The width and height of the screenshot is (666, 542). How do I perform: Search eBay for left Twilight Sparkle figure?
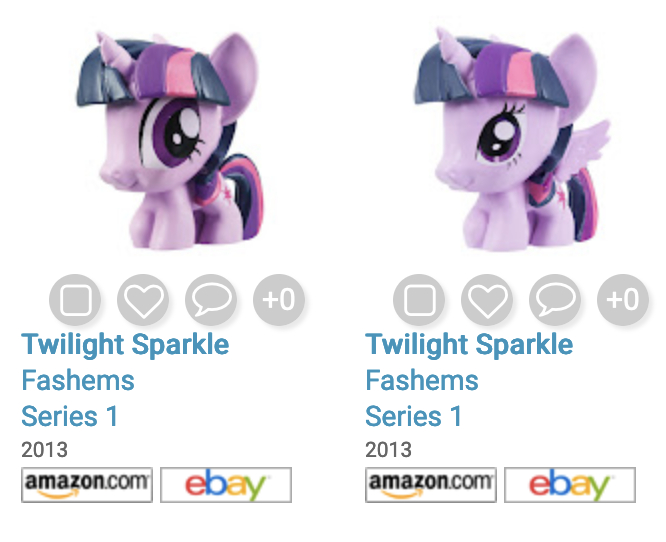226,485
